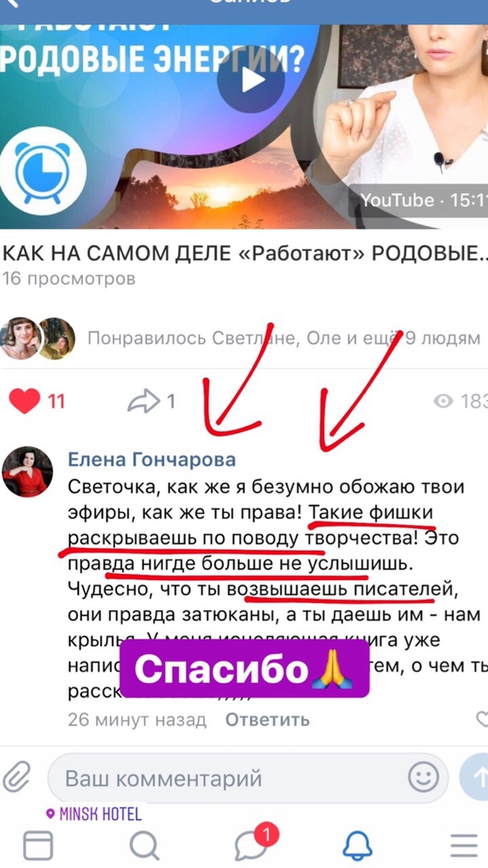Tap Ответить to reply to the comment
488x868 pixels.
pyautogui.click(x=268, y=719)
